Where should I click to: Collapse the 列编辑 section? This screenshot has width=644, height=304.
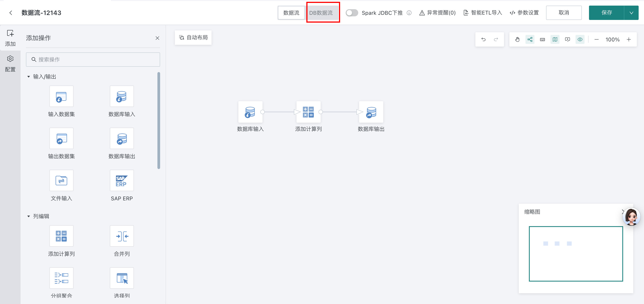28,216
